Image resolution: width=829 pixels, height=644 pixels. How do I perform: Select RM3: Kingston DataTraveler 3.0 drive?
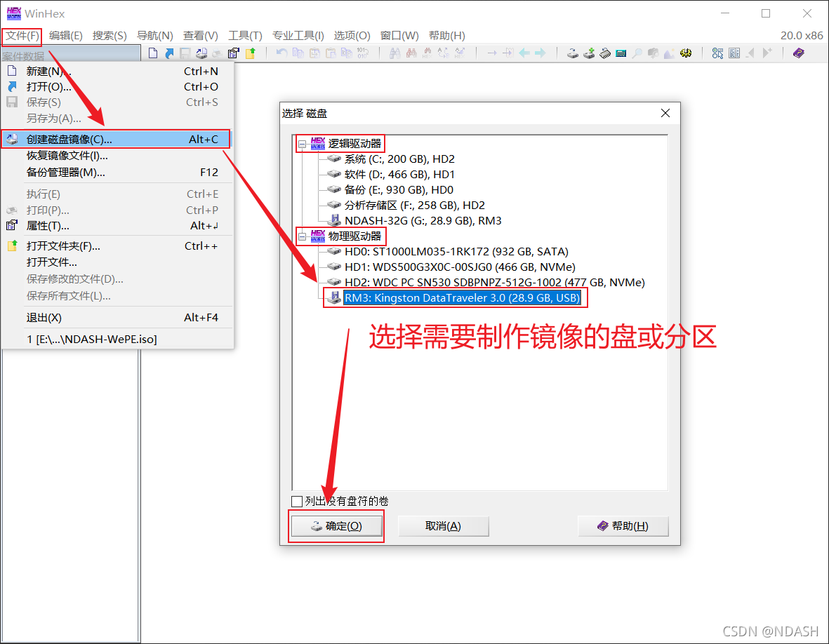tap(462, 298)
